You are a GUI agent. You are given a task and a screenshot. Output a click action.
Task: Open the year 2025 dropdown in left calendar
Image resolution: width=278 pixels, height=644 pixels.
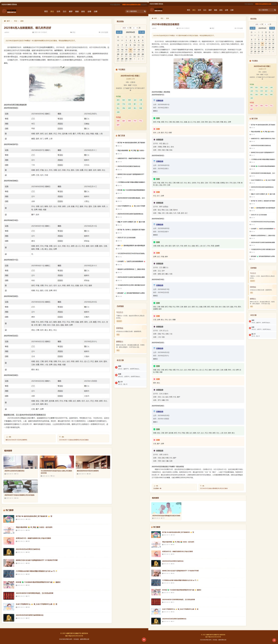tap(125, 28)
